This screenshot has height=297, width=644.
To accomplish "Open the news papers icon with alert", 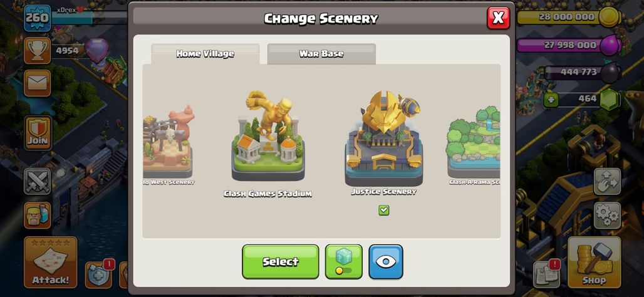I will 547,274.
